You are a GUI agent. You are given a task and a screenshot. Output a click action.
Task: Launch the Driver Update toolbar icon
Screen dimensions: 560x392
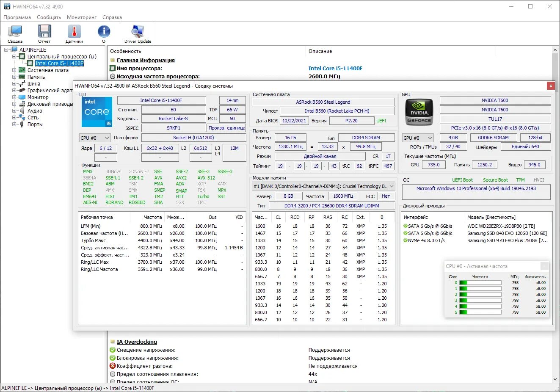[138, 34]
